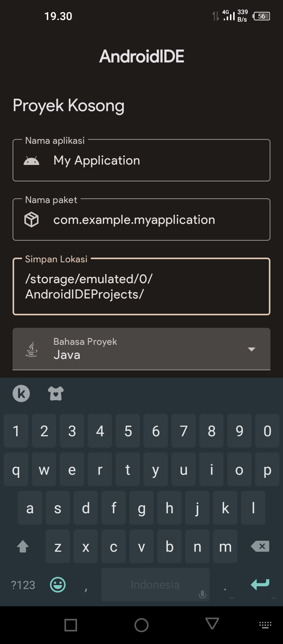The image size is (283, 644).
Task: Click the backspace key on the keyboard
Action: (x=260, y=546)
